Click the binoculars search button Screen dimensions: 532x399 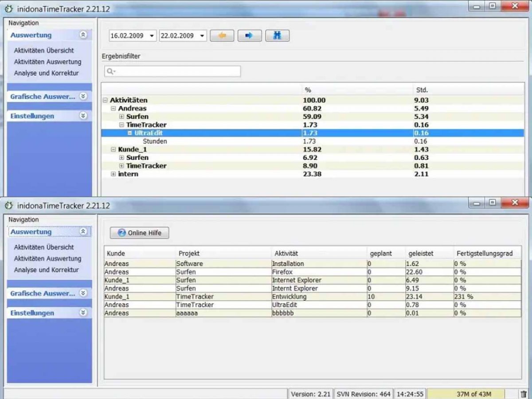pos(277,36)
